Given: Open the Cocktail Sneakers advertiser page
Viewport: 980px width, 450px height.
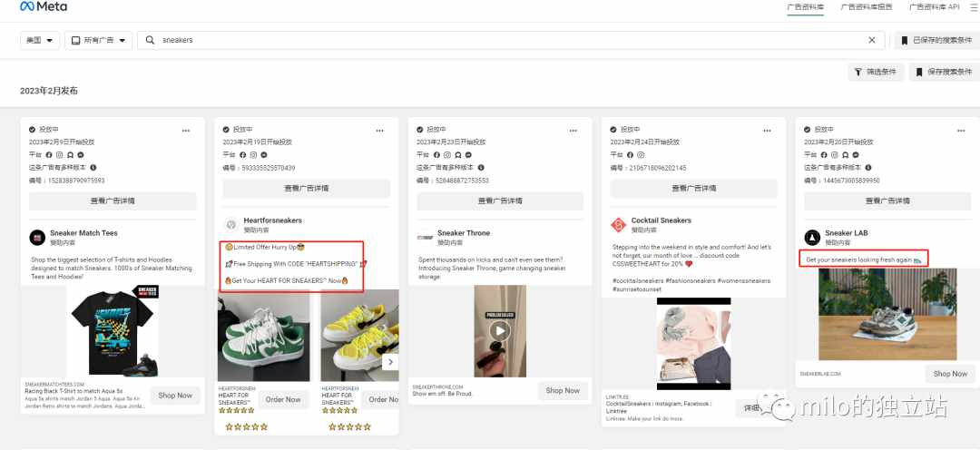Looking at the screenshot, I should coord(661,220).
